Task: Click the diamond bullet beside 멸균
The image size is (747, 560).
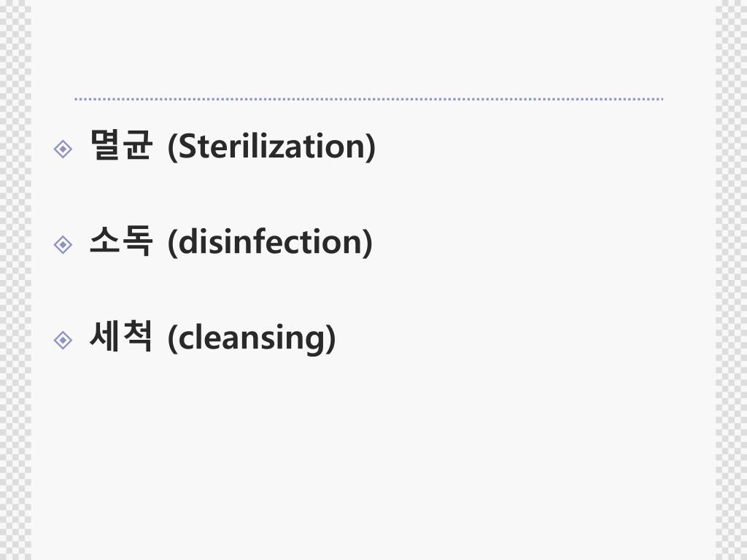Action: coord(63,149)
